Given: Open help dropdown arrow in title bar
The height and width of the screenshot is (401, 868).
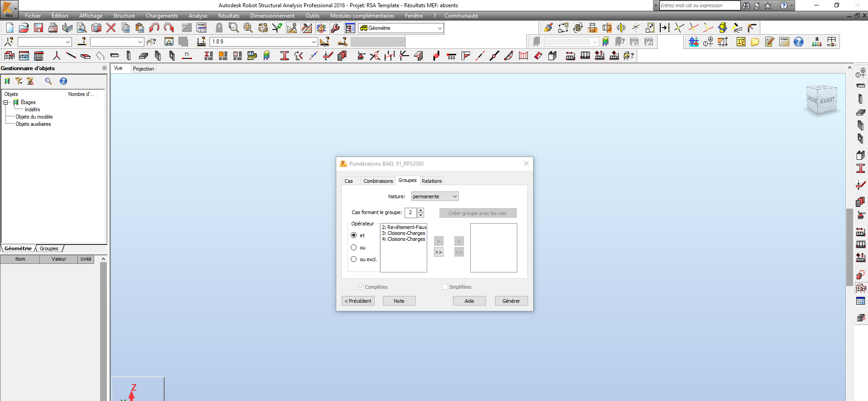Looking at the screenshot, I should tap(792, 6).
